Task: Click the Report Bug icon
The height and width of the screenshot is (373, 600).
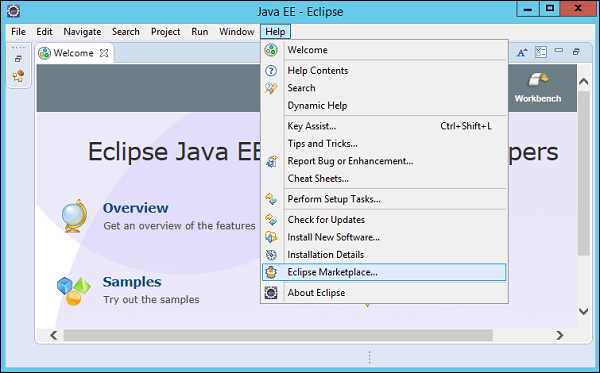Action: pyautogui.click(x=271, y=161)
